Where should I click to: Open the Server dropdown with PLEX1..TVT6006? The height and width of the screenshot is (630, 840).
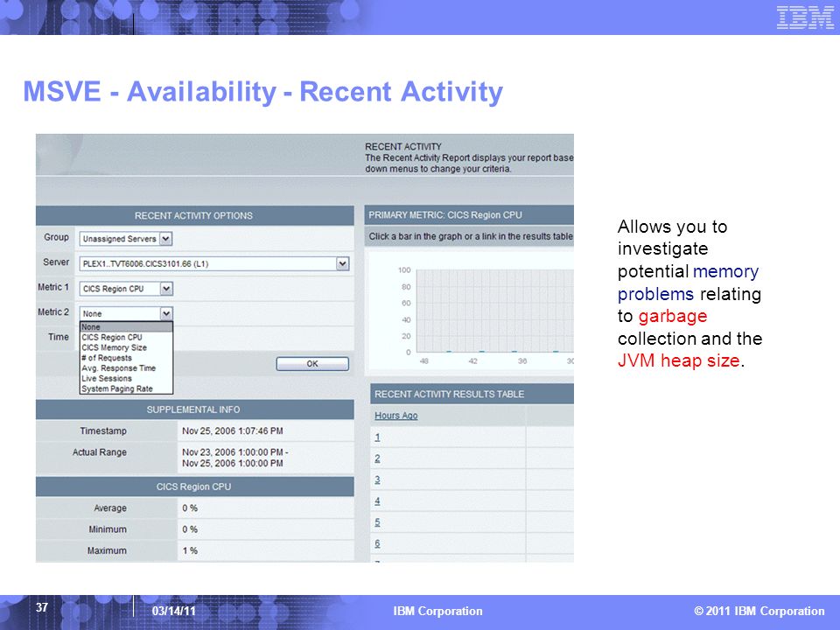point(214,263)
